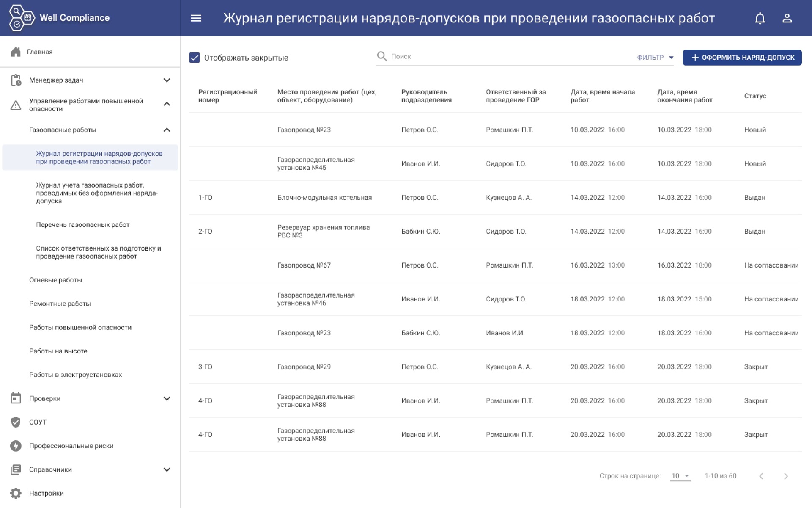Click the СОУТ shield icon
This screenshot has width=812, height=508.
point(16,422)
